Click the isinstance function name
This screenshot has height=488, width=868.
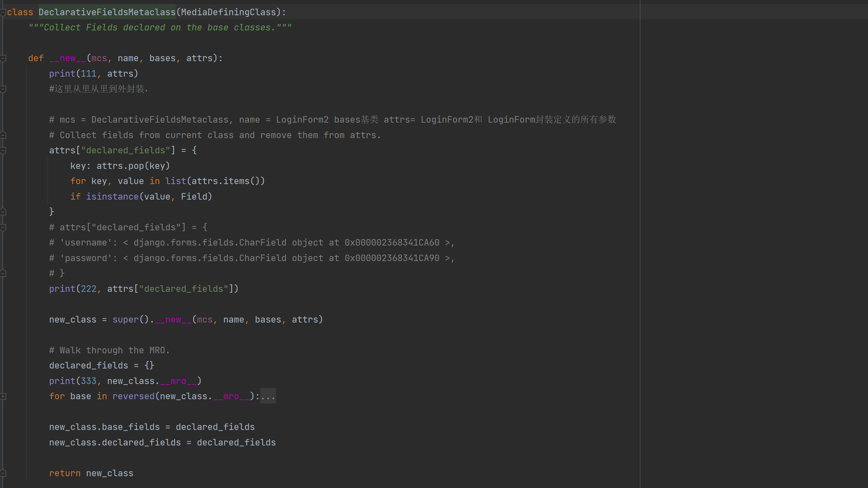(112, 197)
